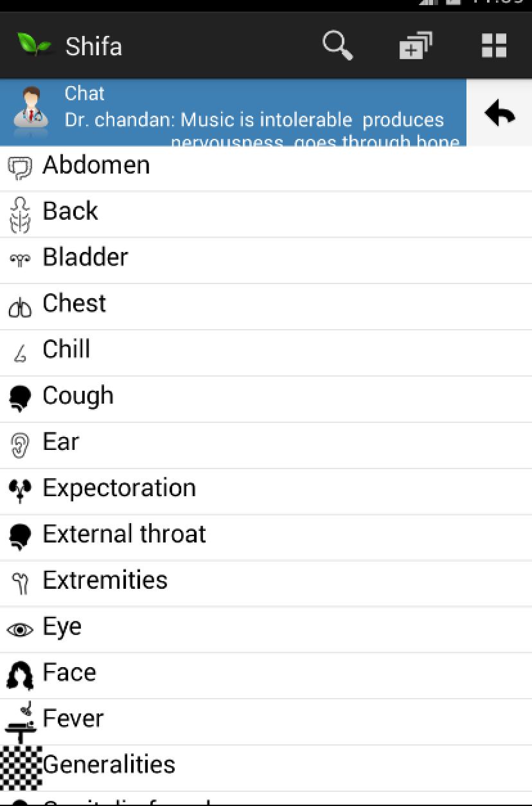Tap the intestine icon beside Abdomen
This screenshot has width=532, height=806.
pos(20,168)
